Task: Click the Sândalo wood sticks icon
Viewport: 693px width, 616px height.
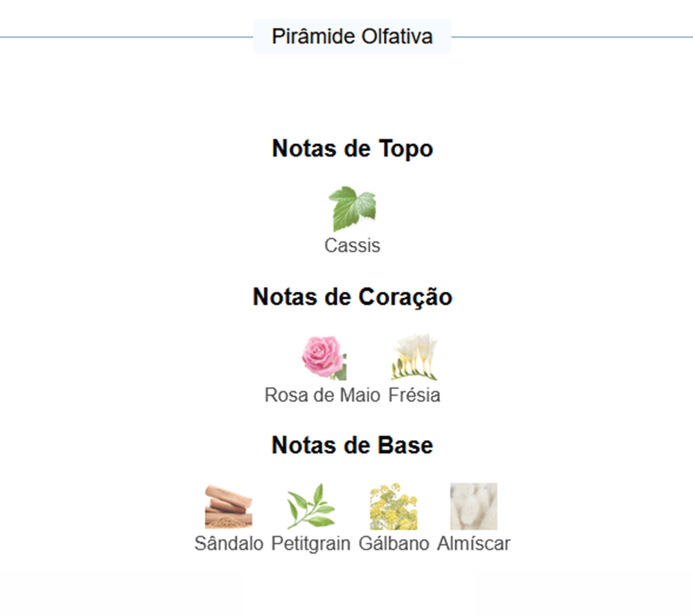Action: tap(229, 507)
